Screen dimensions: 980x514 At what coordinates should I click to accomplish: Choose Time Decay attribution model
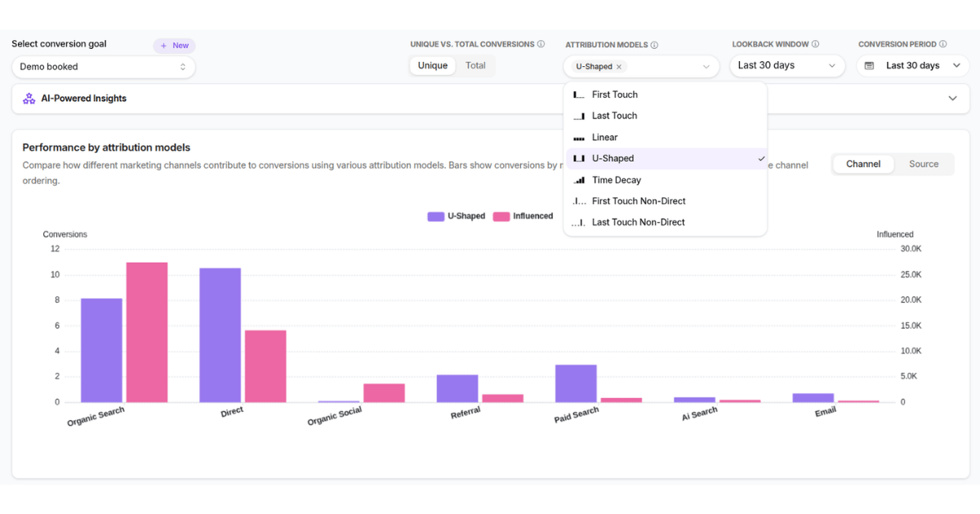[666, 179]
